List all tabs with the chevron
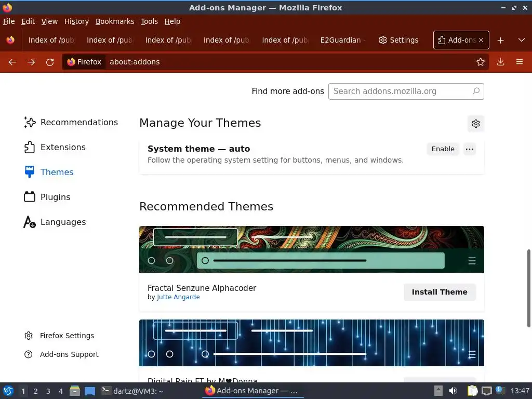The image size is (532, 399). click(522, 40)
